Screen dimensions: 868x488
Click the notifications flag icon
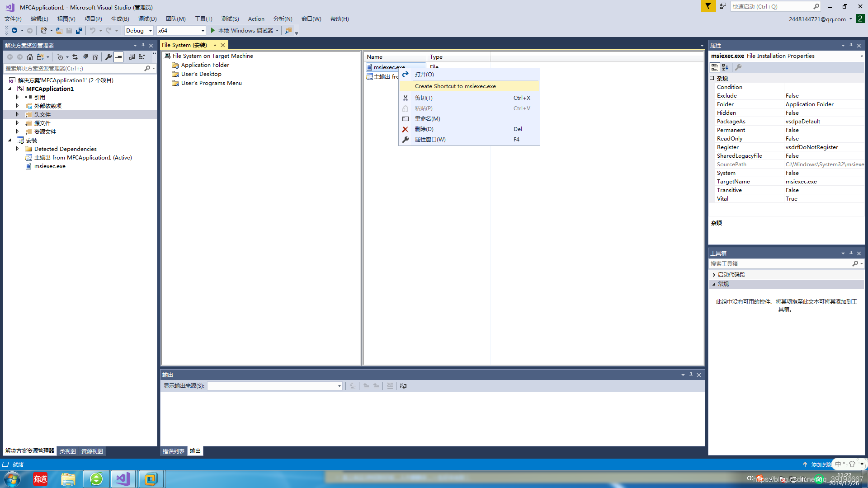click(708, 6)
